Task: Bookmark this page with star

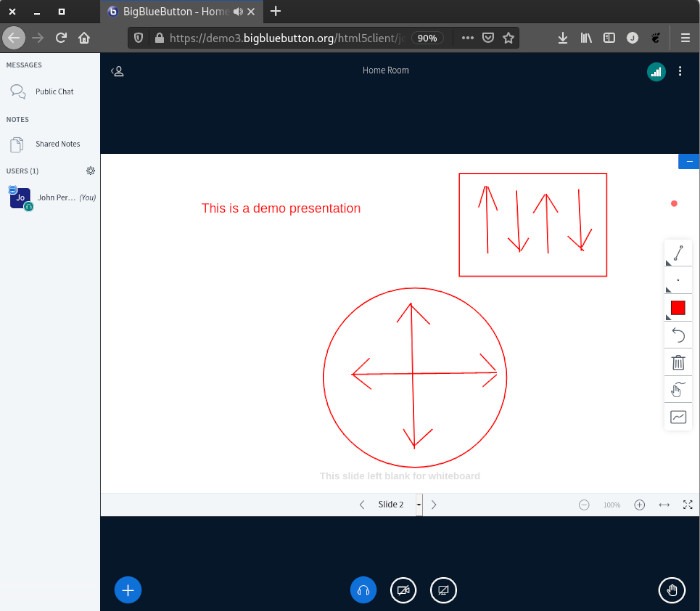Action: [x=508, y=38]
